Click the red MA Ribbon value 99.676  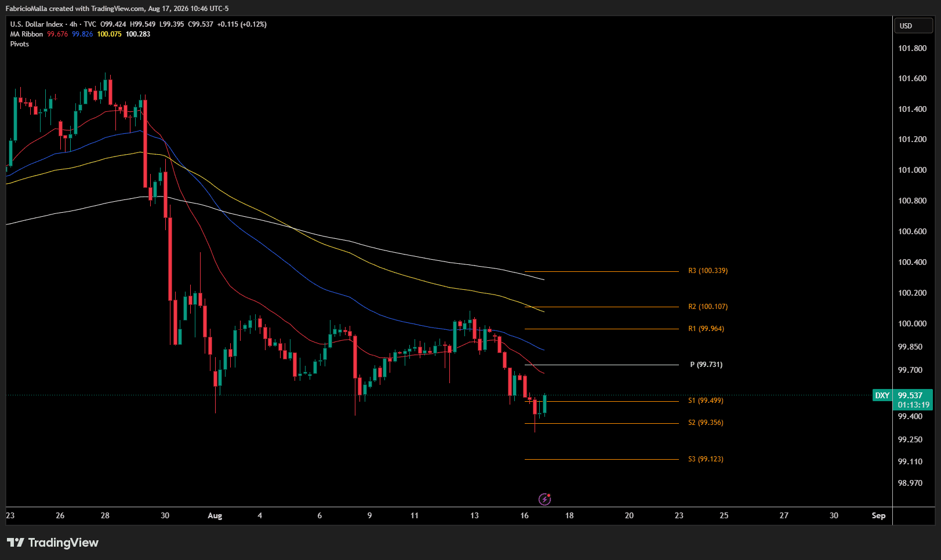[57, 34]
